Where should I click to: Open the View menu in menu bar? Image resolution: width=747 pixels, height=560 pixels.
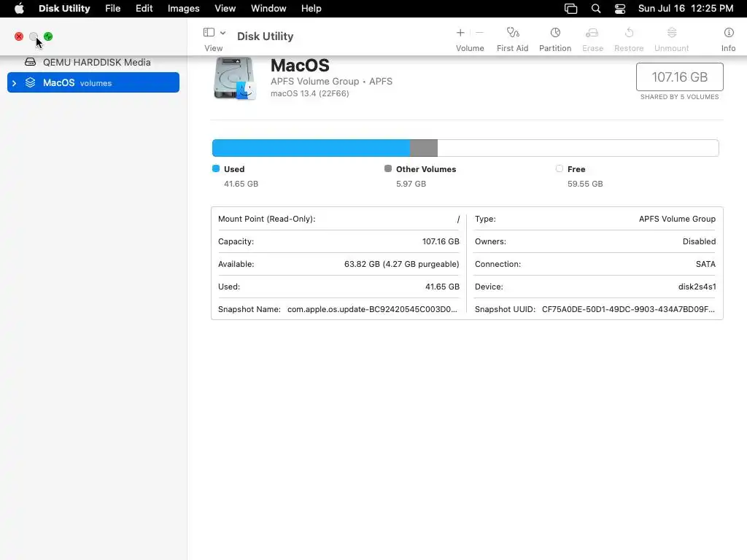225,9
